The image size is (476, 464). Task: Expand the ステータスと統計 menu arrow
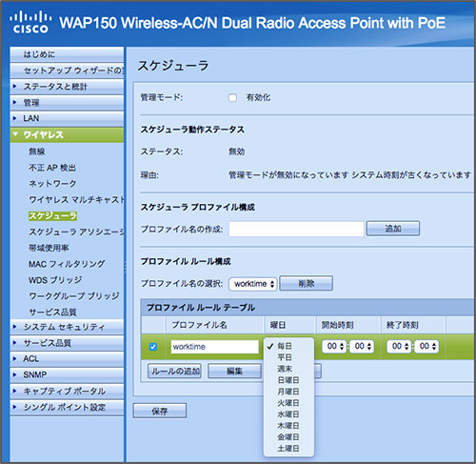[14, 86]
